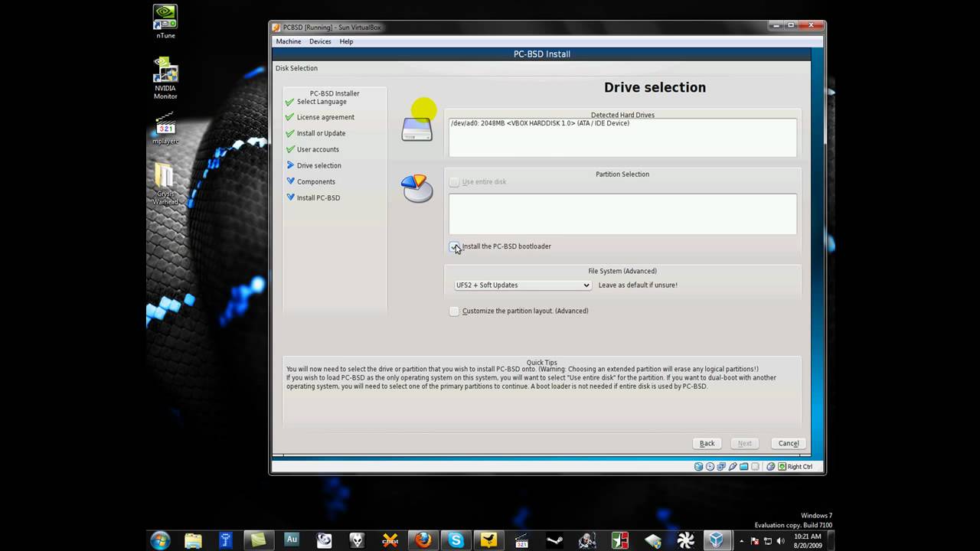The width and height of the screenshot is (980, 551).
Task: Click the shared folders indicator in VirtualBox status bar
Action: (744, 466)
